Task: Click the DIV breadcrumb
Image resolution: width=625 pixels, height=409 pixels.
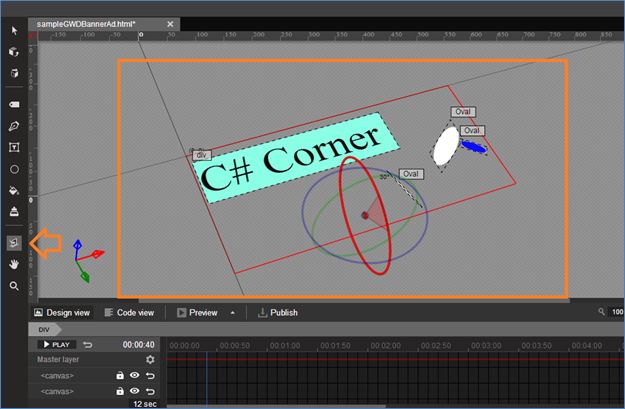Action: (44, 330)
